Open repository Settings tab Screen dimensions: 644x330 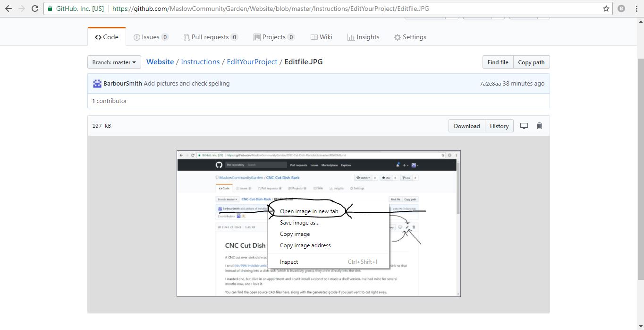[x=410, y=37]
